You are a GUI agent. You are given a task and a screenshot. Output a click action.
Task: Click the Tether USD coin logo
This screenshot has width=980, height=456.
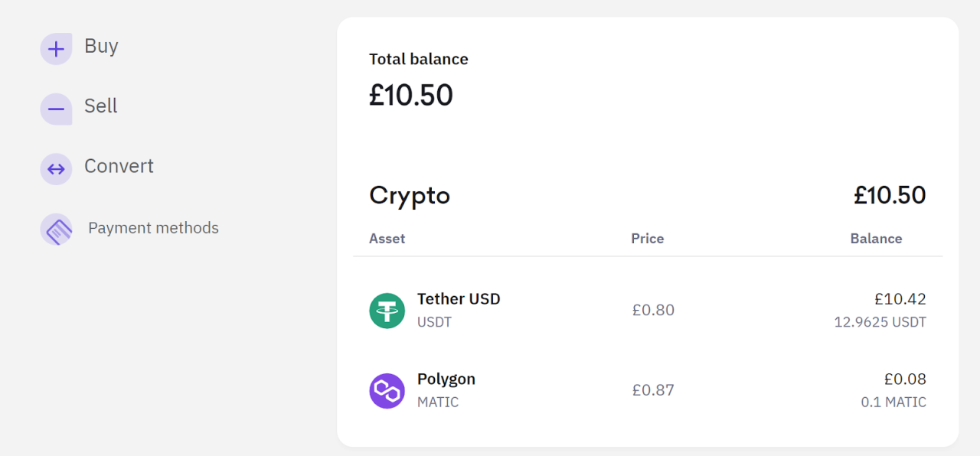(387, 310)
